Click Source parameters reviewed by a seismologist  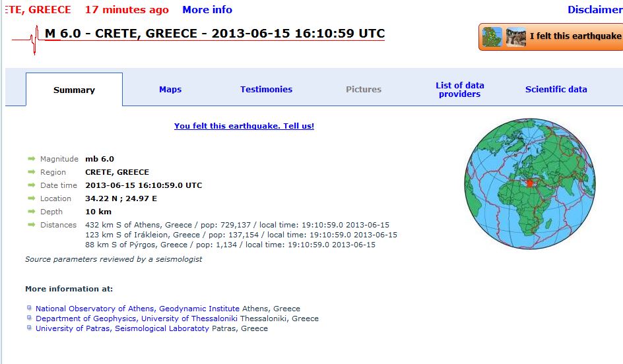114,259
